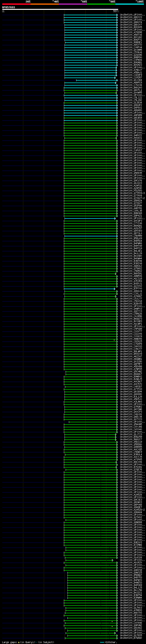The width and height of the screenshot is (146, 644).
Task: Select hit UniRef100_A4S6X1
Action: click(131, 138)
